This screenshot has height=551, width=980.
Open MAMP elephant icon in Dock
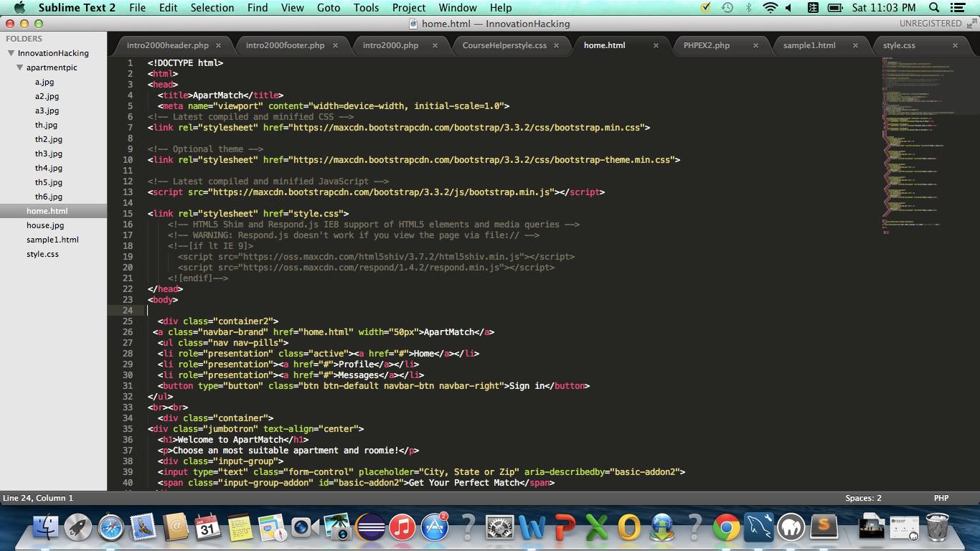pos(791,528)
